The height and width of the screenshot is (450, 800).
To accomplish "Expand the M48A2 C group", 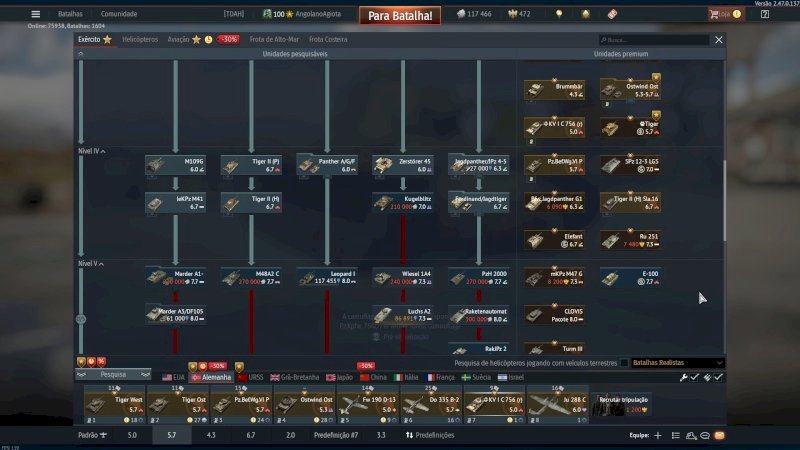I will coord(251,278).
